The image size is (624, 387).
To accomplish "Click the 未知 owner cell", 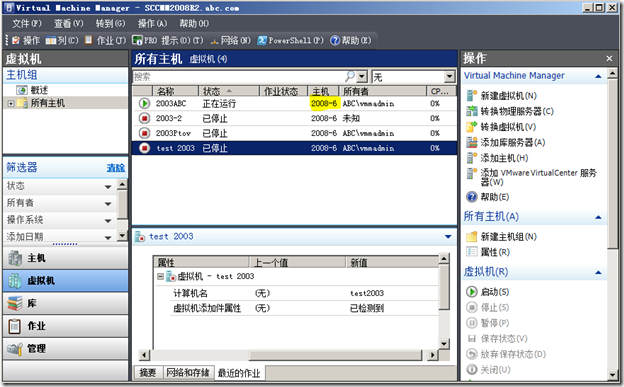I will [351, 118].
